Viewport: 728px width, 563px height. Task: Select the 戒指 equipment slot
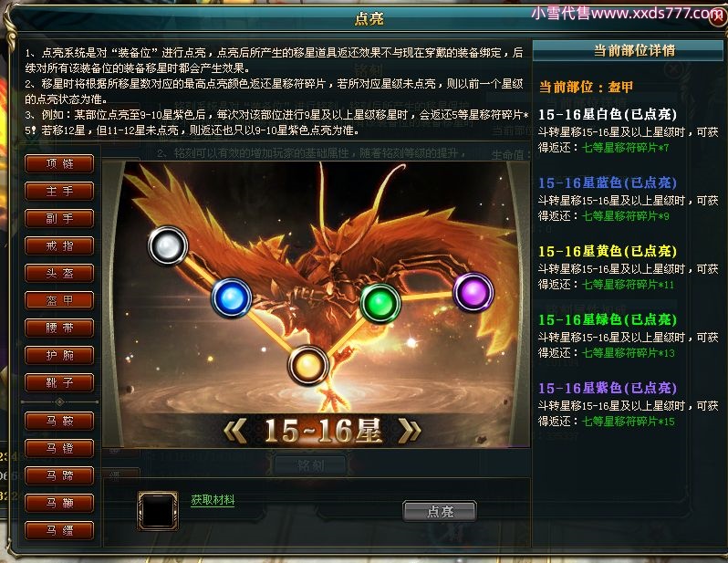(59, 245)
